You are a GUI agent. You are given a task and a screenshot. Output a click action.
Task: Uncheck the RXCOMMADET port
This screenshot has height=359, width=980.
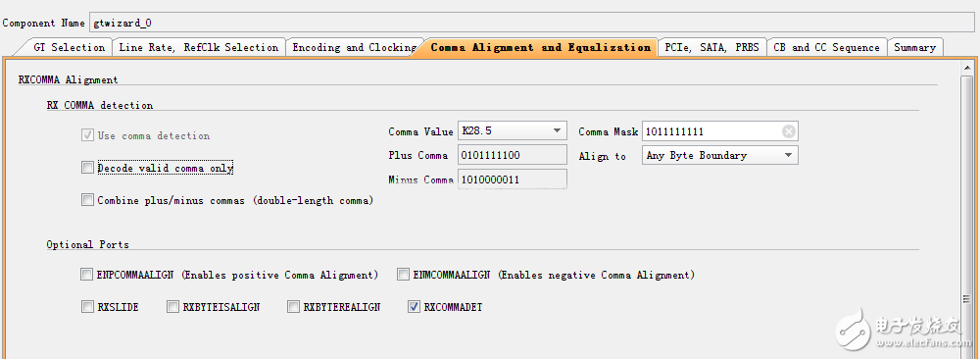(414, 306)
